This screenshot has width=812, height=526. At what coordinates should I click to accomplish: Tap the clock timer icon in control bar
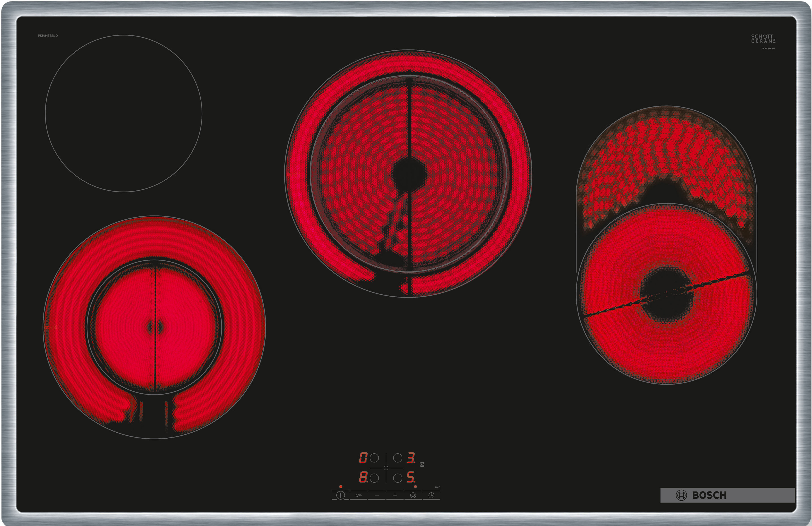pos(431,495)
